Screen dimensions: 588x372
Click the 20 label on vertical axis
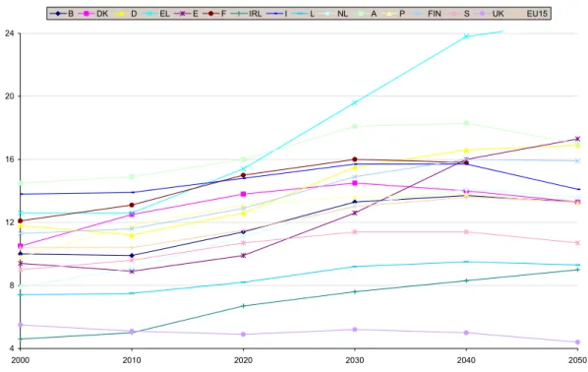9,96
